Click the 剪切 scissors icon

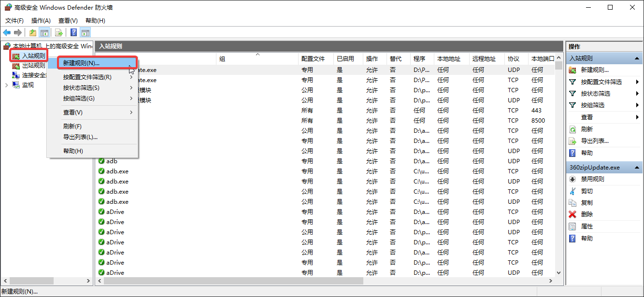572,191
